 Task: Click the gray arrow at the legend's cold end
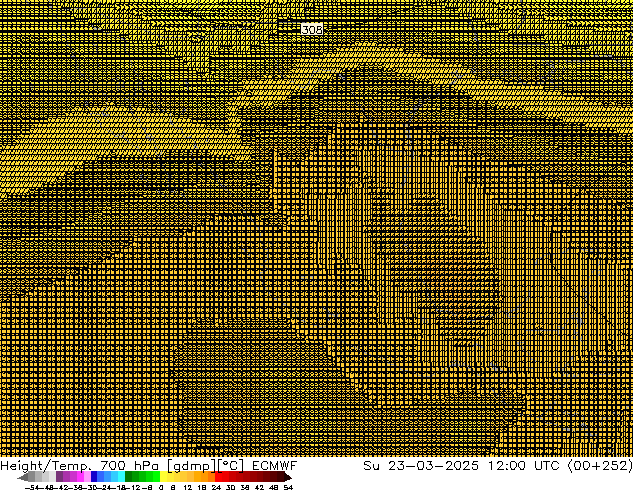tap(23, 477)
